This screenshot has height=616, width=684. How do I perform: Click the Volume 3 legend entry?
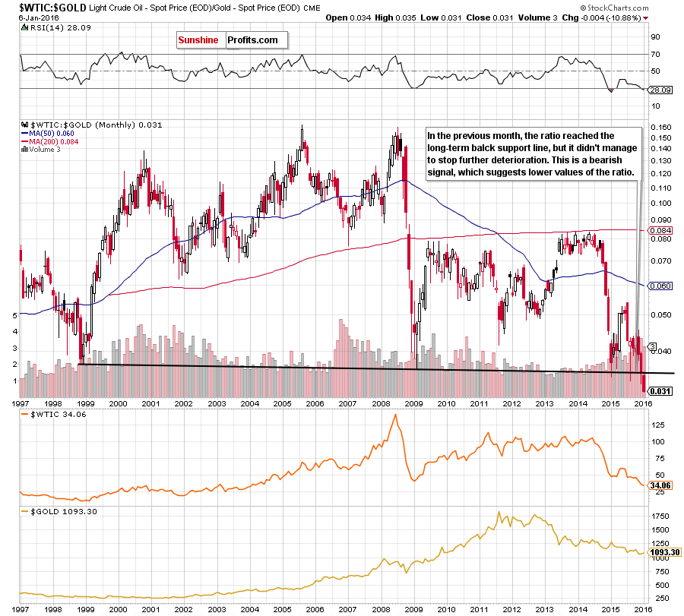40,150
